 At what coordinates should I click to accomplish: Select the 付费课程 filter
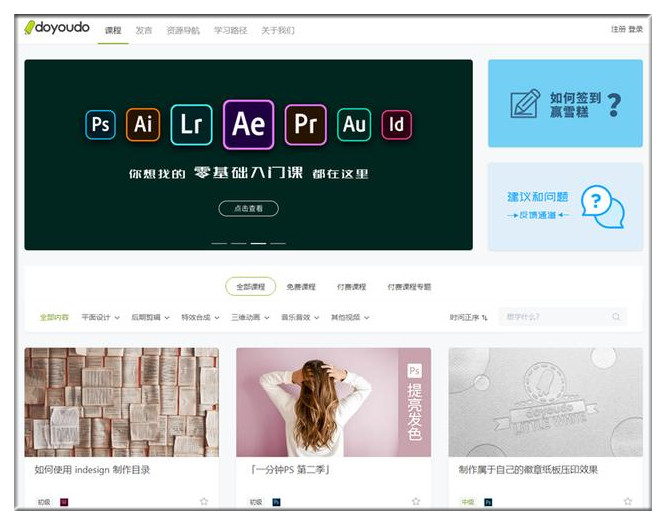tap(351, 287)
